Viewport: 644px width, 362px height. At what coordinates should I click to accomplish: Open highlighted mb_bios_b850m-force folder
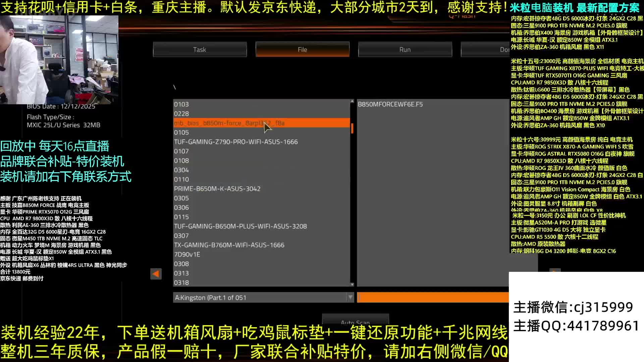229,123
